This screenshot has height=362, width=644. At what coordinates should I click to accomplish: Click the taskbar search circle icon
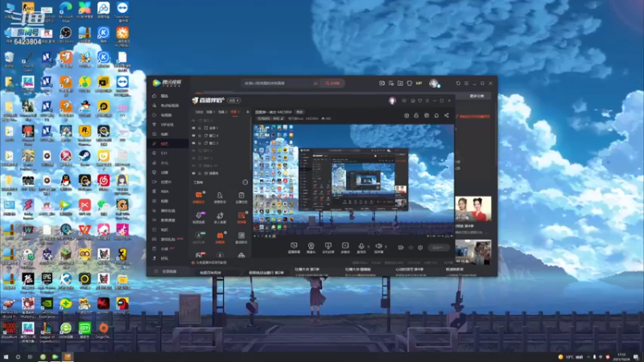[x=18, y=357]
